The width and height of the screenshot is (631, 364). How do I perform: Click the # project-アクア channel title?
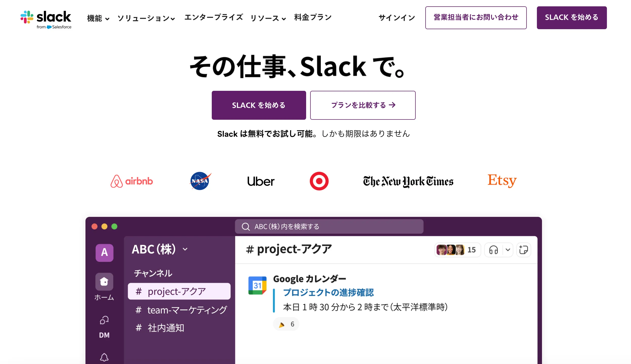coord(289,249)
